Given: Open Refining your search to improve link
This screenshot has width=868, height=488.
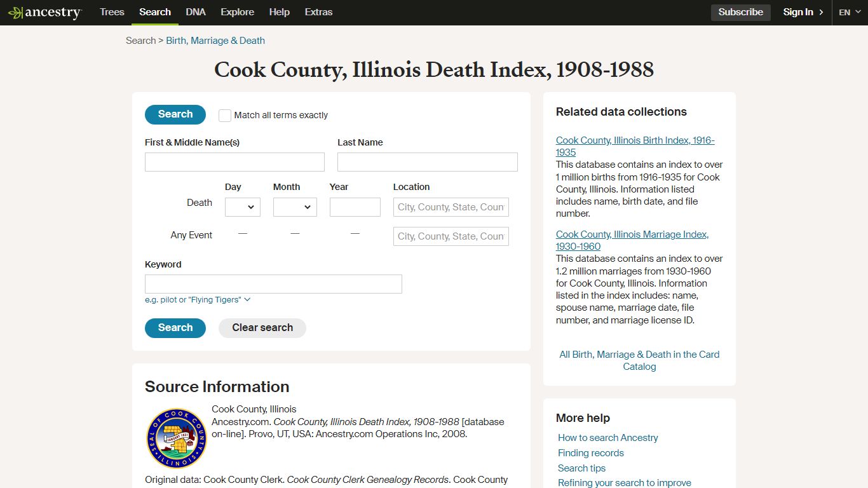Looking at the screenshot, I should [625, 483].
